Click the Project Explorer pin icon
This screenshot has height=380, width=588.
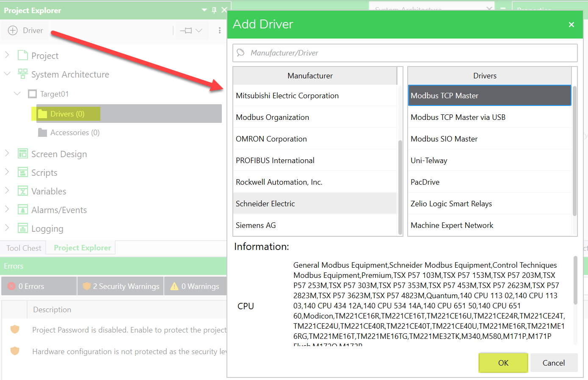(x=214, y=10)
